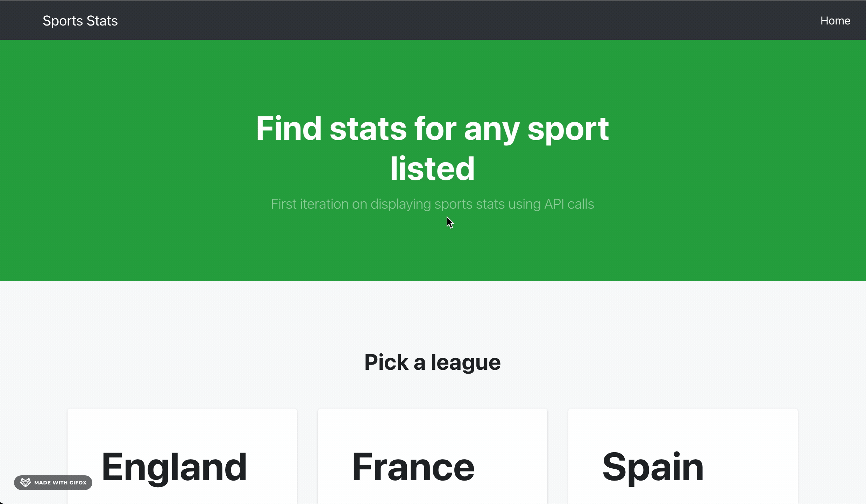Click the France card title text
This screenshot has width=866, height=504.
[x=413, y=467]
